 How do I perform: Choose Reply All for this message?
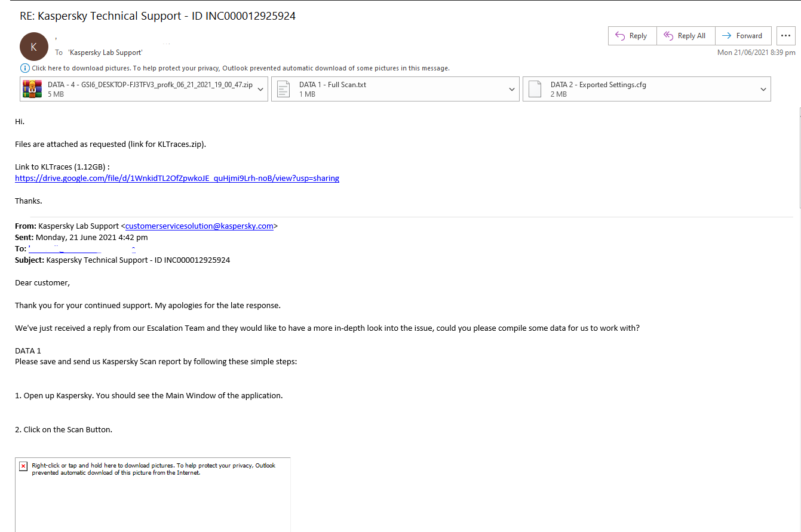click(x=685, y=36)
